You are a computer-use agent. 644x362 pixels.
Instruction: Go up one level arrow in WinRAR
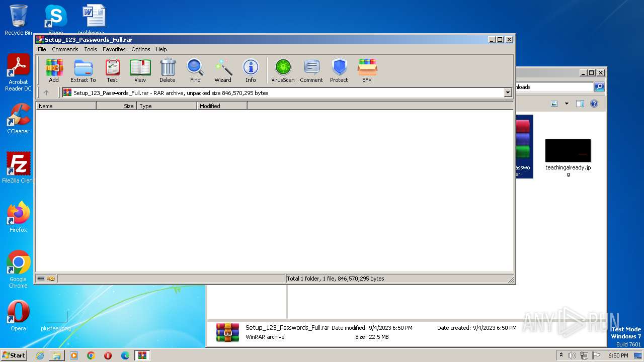pos(46,93)
